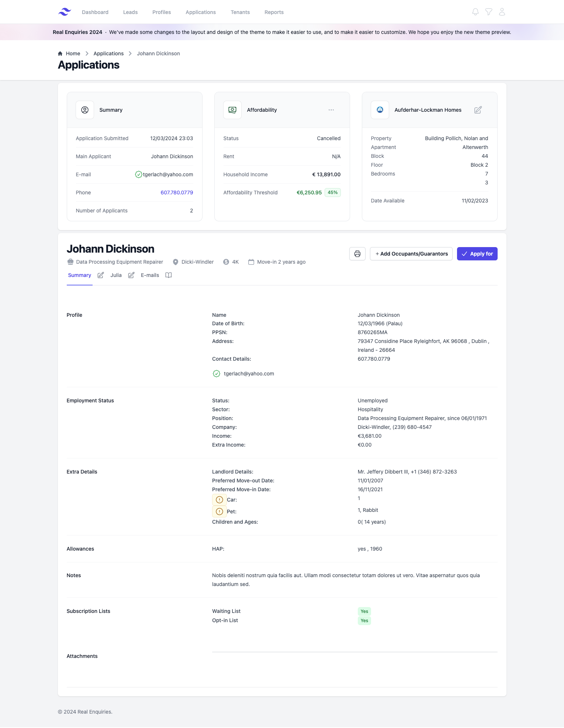564x728 pixels.
Task: Click the Car warning icon
Action: pos(219,500)
